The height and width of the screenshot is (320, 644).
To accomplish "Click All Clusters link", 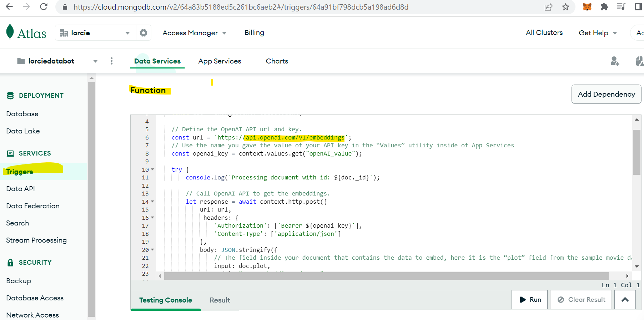I will coord(544,32).
